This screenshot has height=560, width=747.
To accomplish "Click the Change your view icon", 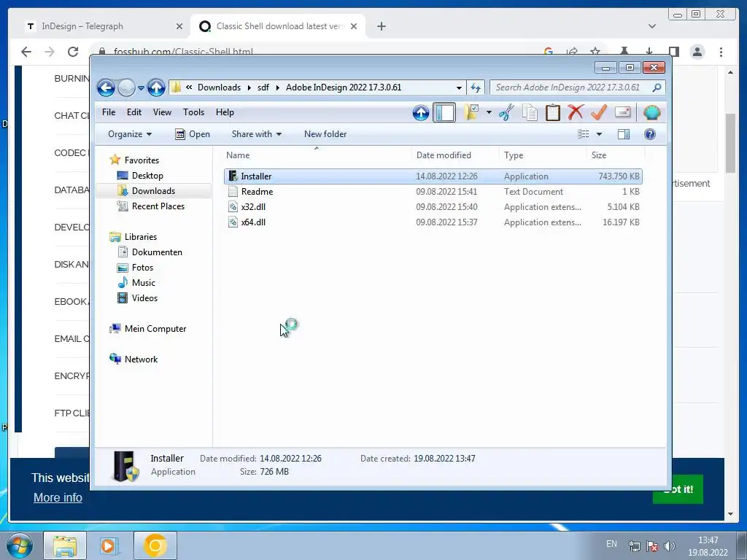I will point(584,134).
